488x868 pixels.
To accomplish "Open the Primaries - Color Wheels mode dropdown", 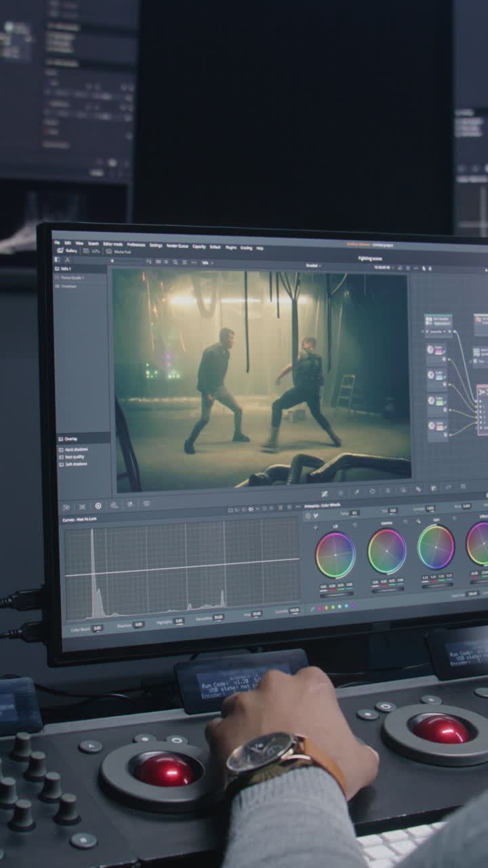I will [x=322, y=506].
